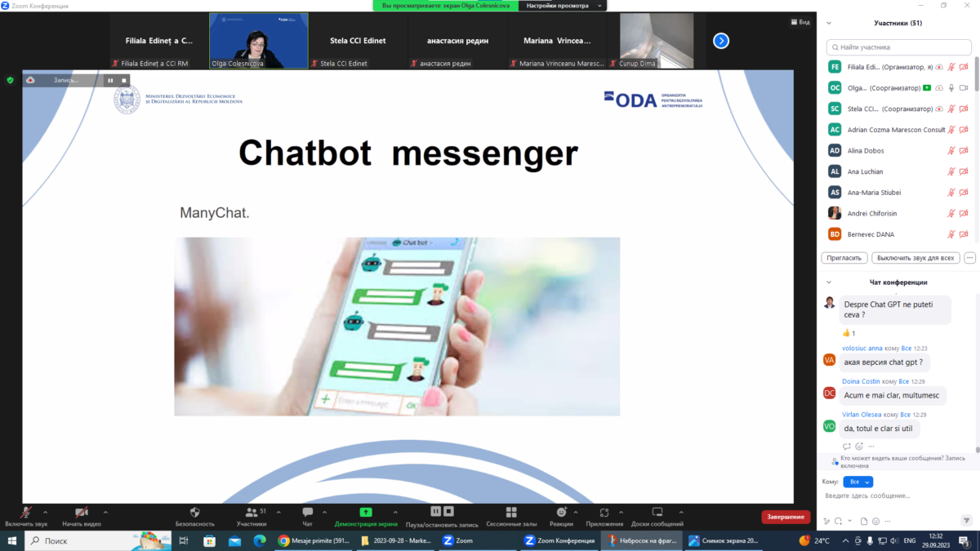This screenshot has height=551, width=980.
Task: Select Olga Colesnicova video thumbnail
Action: click(259, 40)
